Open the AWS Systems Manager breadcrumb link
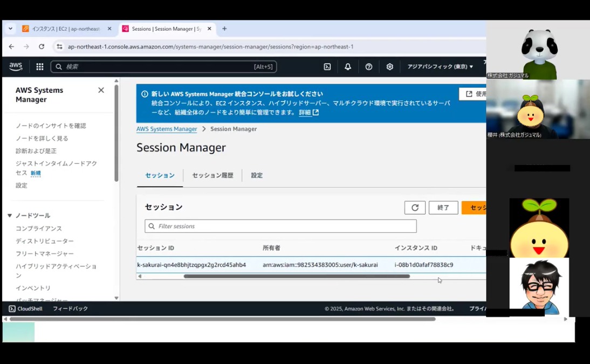Screen dimensions: 590x364 (167, 129)
